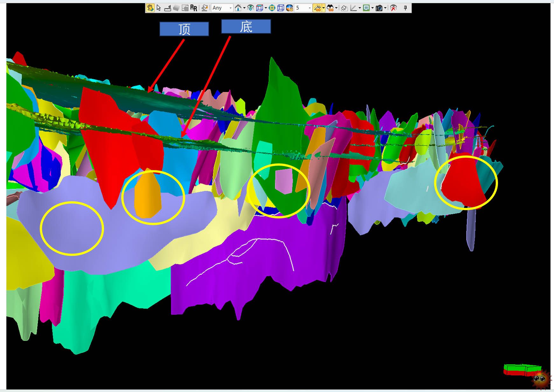
Task: Click the red-blue cube projection icon
Action: point(260,8)
